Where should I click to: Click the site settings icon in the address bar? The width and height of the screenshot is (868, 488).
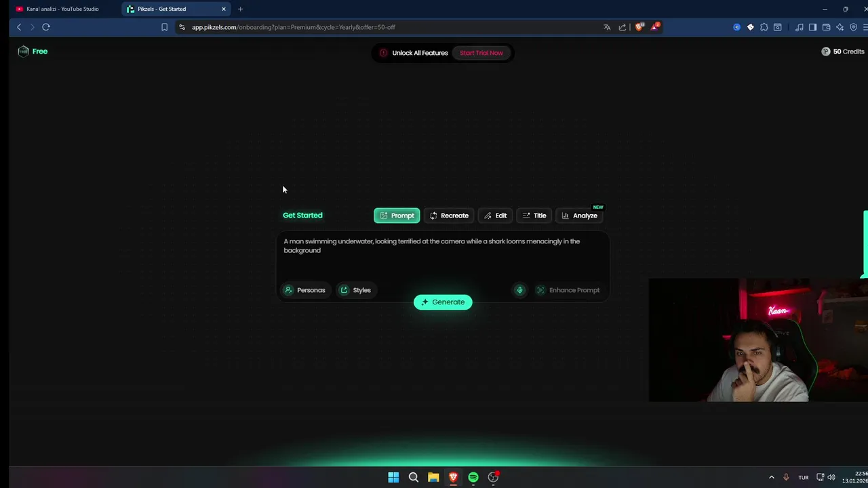(182, 27)
